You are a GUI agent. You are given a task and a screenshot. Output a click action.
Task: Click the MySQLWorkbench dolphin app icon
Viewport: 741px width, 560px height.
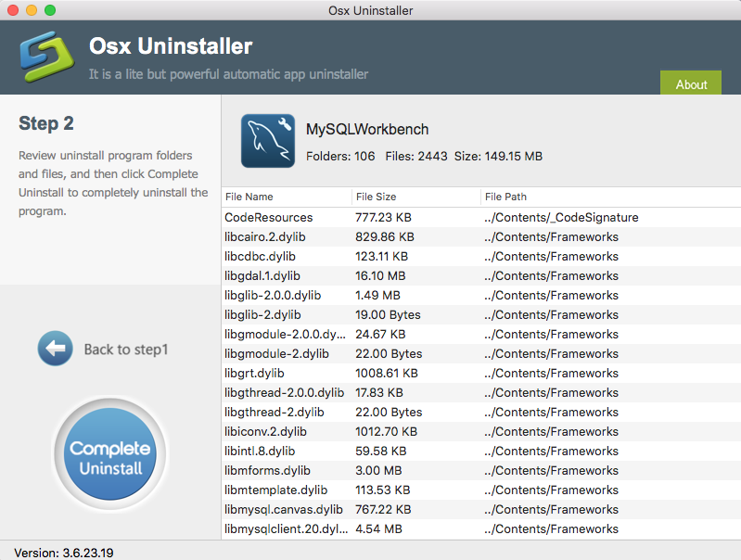[268, 141]
